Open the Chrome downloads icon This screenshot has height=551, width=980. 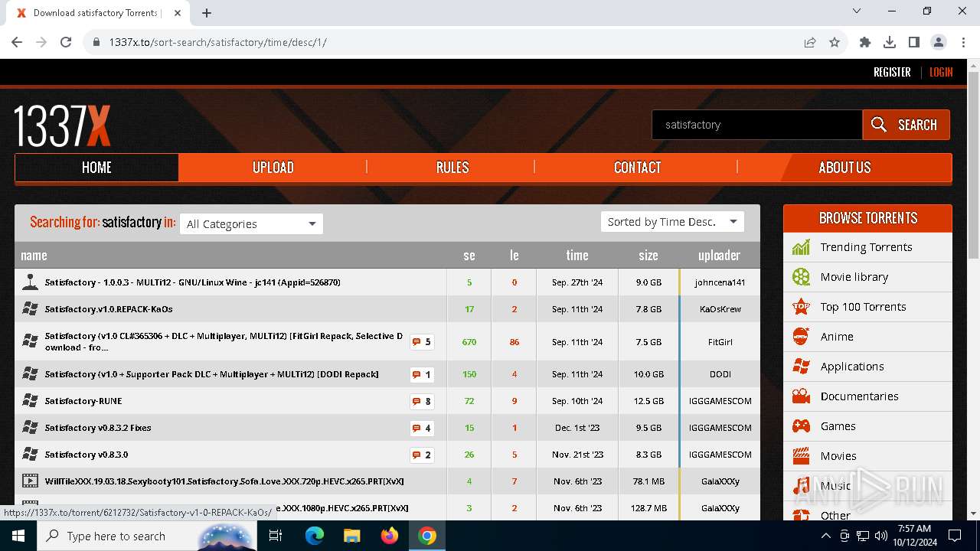(x=890, y=42)
